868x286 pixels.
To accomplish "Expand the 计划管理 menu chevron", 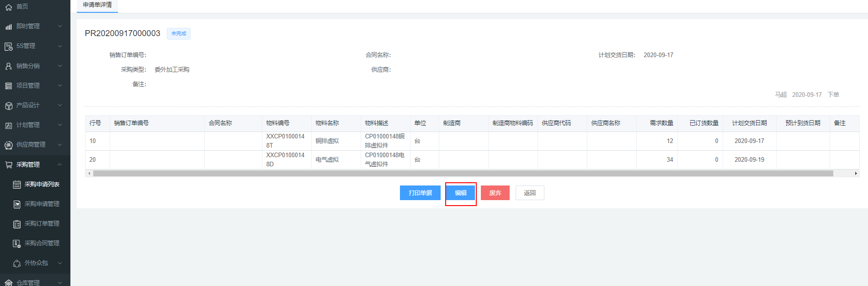I will click(60, 125).
